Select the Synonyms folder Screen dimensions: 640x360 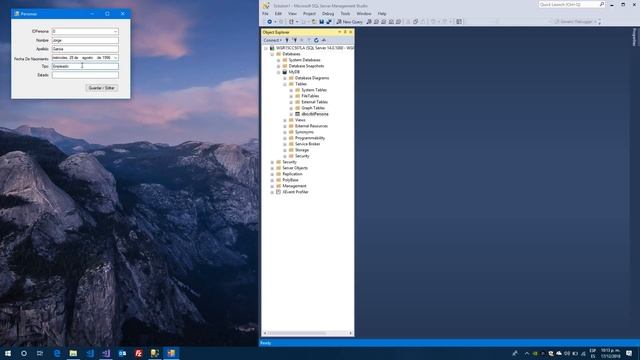pyautogui.click(x=304, y=132)
